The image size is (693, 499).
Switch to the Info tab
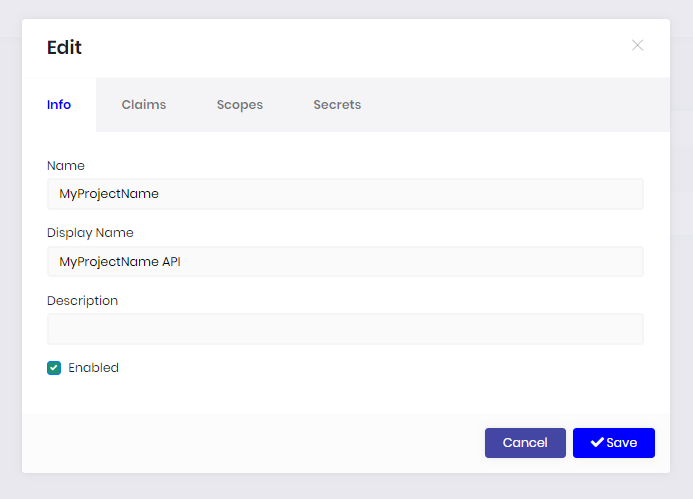pyautogui.click(x=59, y=104)
